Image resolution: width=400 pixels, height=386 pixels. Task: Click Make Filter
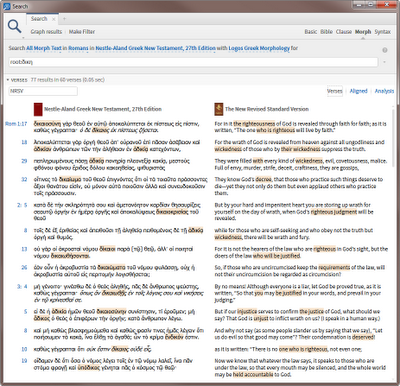[x=82, y=32]
